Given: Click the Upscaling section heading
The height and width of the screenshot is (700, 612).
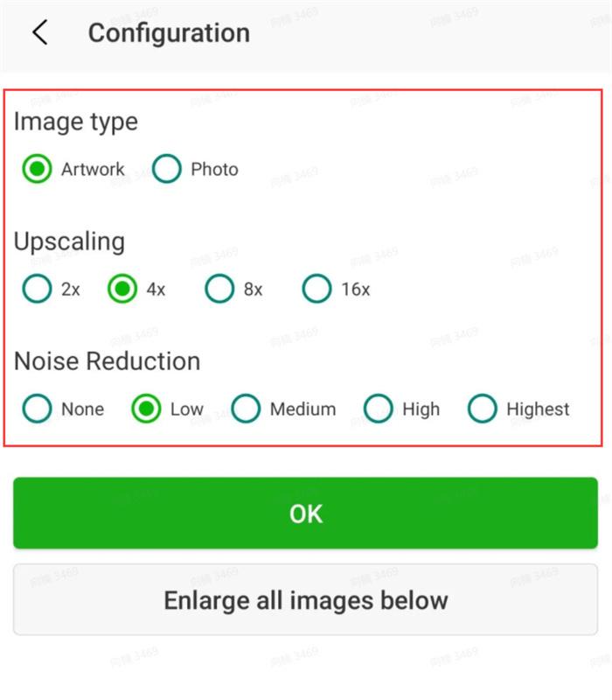Looking at the screenshot, I should tap(70, 241).
